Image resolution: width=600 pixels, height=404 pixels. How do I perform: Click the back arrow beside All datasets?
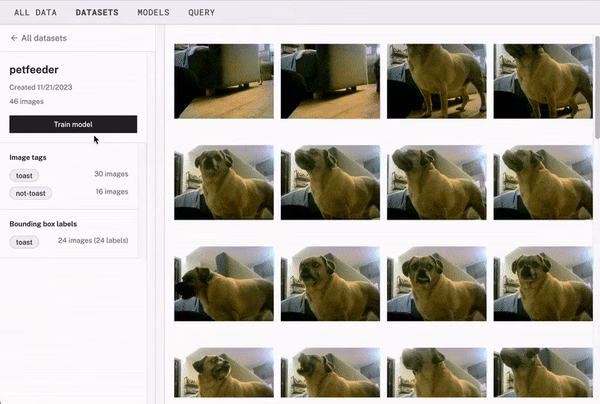(x=14, y=38)
